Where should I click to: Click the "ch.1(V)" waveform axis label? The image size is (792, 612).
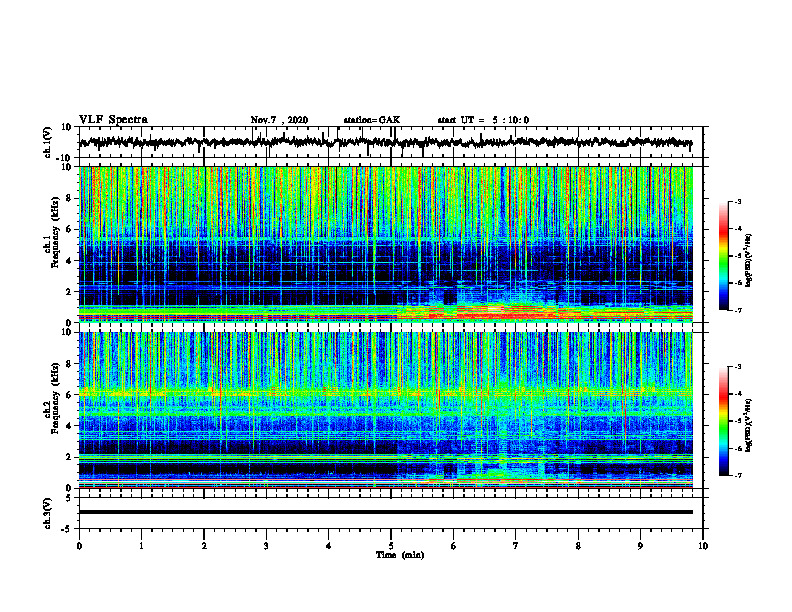pos(48,142)
